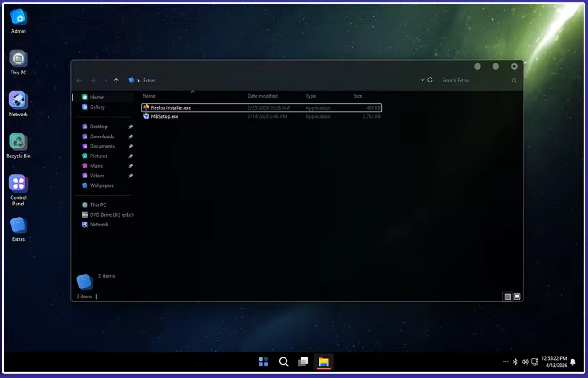Click the search magnifier icon in Explorer
The image size is (588, 378).
[514, 81]
